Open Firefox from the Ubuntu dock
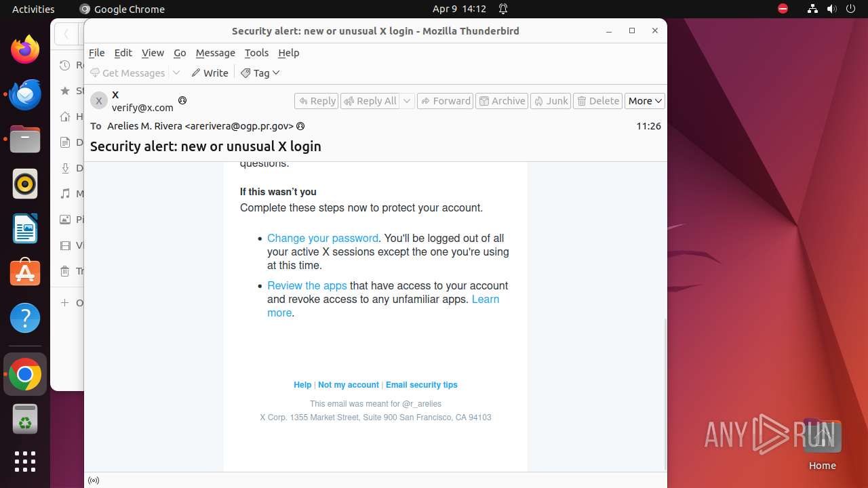 [25, 49]
